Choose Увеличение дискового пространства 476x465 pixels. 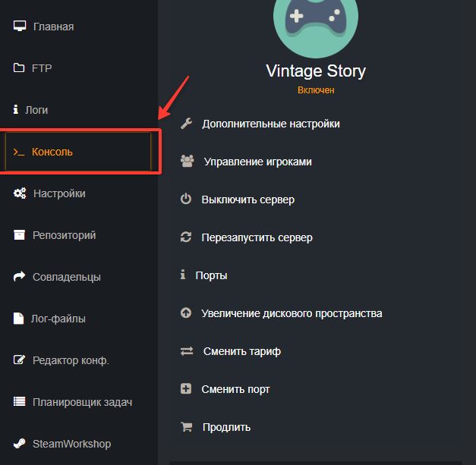[292, 313]
